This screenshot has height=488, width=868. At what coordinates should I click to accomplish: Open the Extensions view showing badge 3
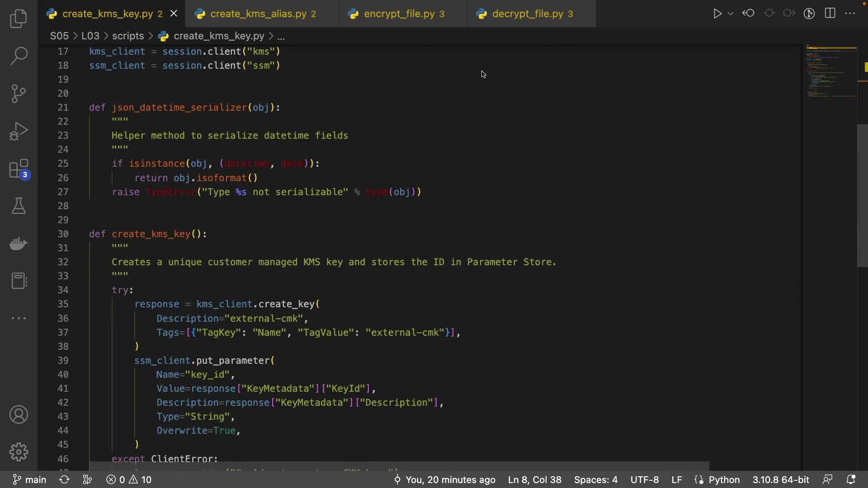pos(19,169)
